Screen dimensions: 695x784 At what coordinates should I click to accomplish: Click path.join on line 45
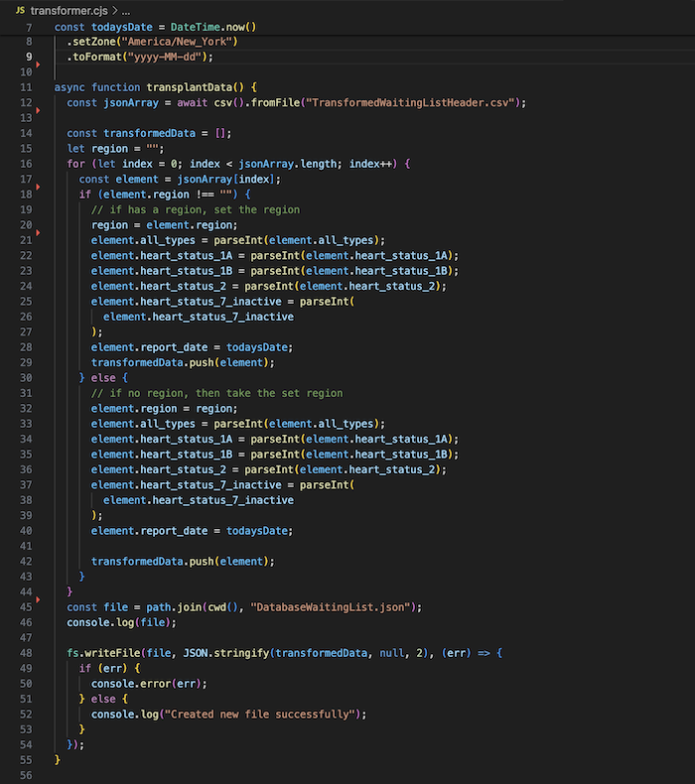174,607
